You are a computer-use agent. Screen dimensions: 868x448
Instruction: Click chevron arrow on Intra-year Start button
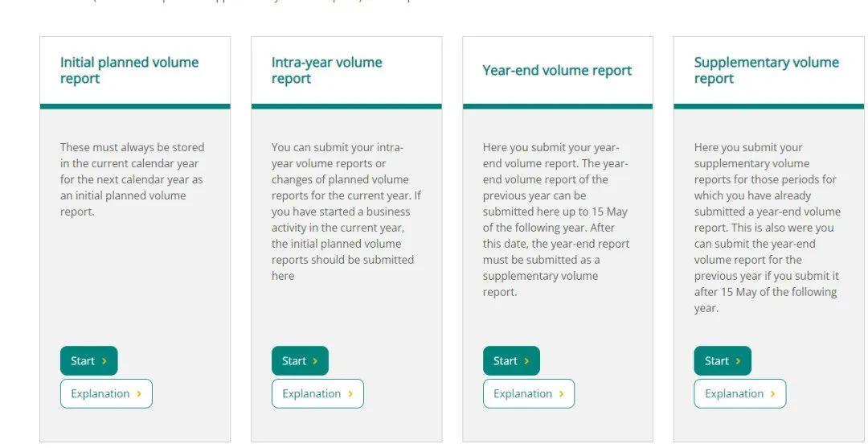tap(315, 361)
